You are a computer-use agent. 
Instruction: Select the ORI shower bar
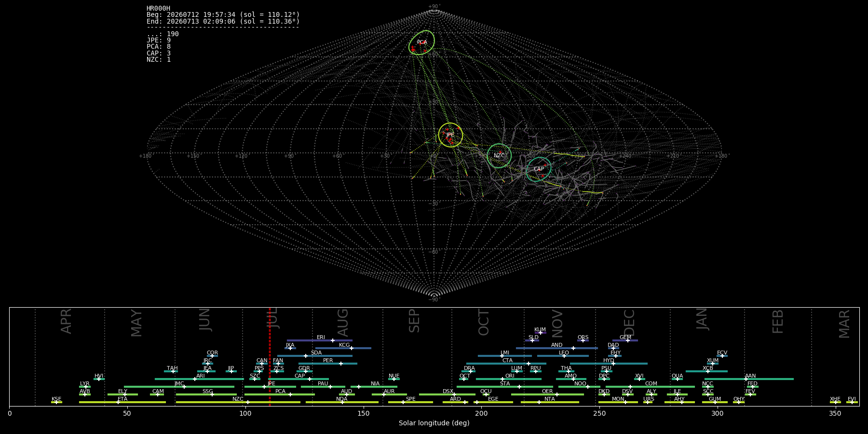[508, 379]
